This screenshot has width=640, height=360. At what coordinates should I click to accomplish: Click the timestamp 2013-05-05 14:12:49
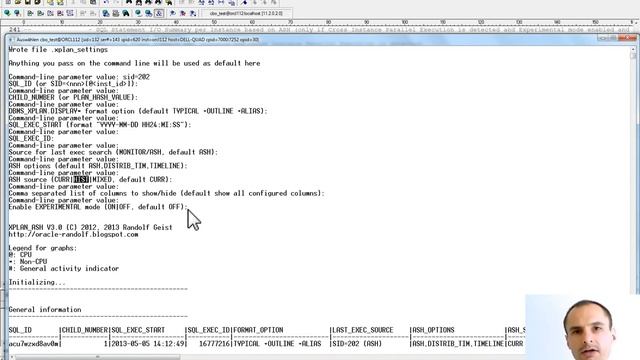pyautogui.click(x=148, y=344)
